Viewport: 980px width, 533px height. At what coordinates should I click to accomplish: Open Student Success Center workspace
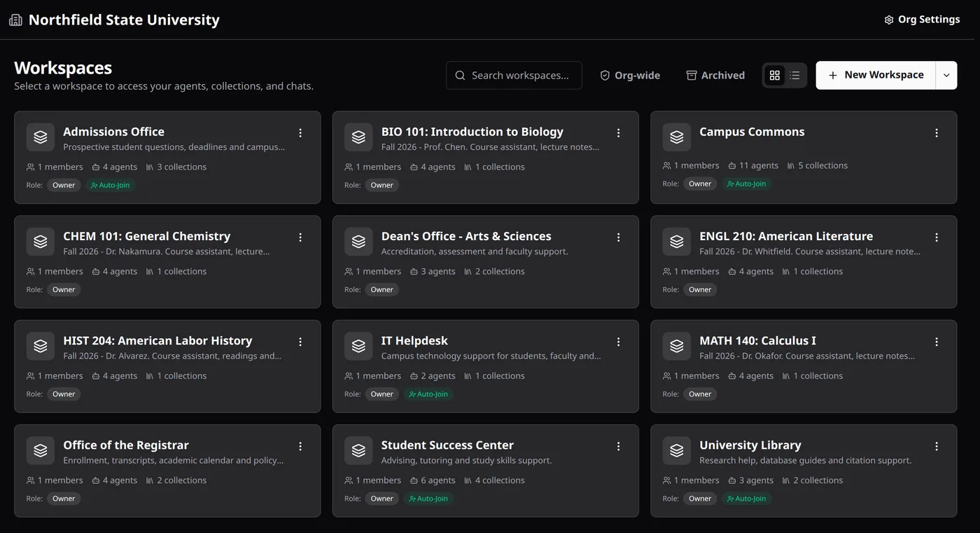[x=486, y=471]
